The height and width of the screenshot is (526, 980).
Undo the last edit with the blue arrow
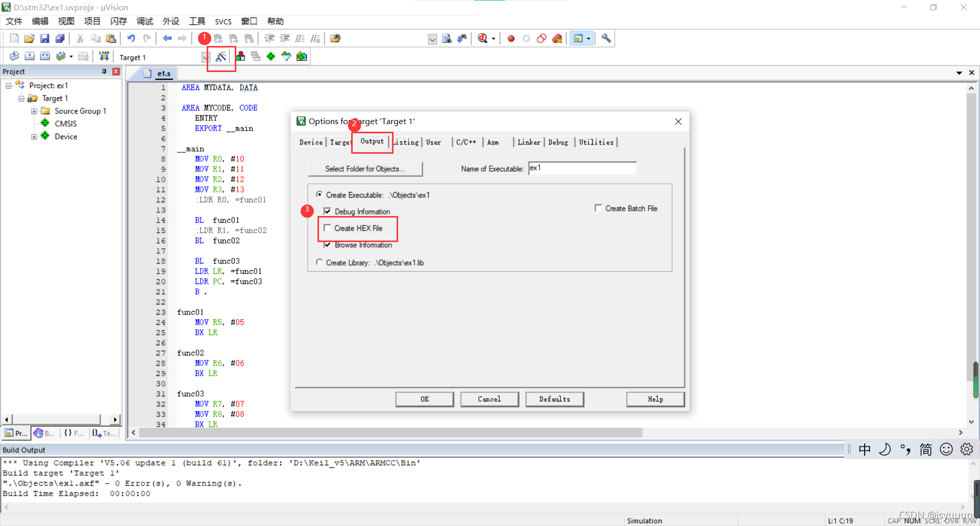(131, 38)
